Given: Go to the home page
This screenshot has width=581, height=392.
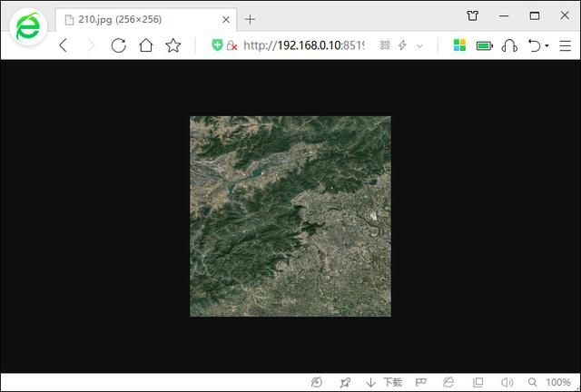Looking at the screenshot, I should pos(146,45).
